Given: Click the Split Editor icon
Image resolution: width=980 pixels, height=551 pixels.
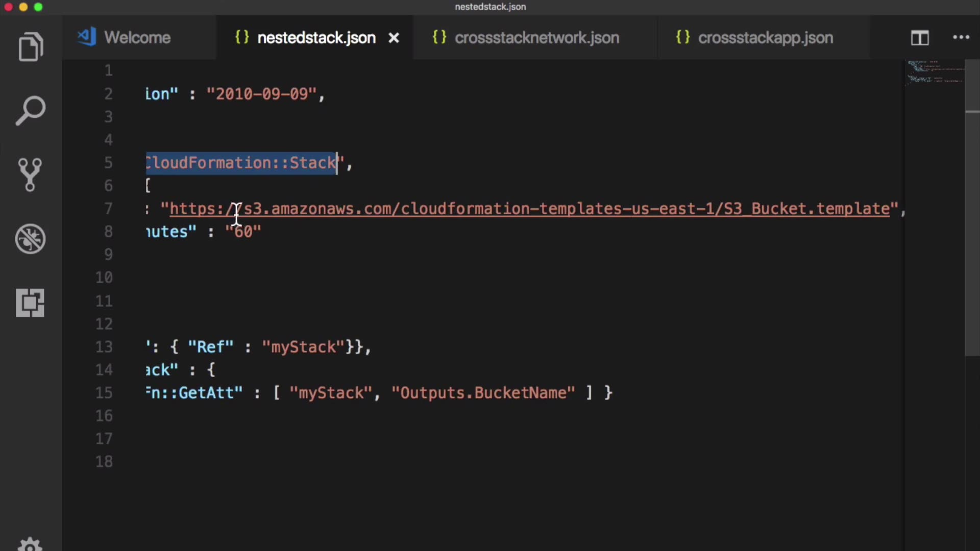Looking at the screenshot, I should coord(920,38).
